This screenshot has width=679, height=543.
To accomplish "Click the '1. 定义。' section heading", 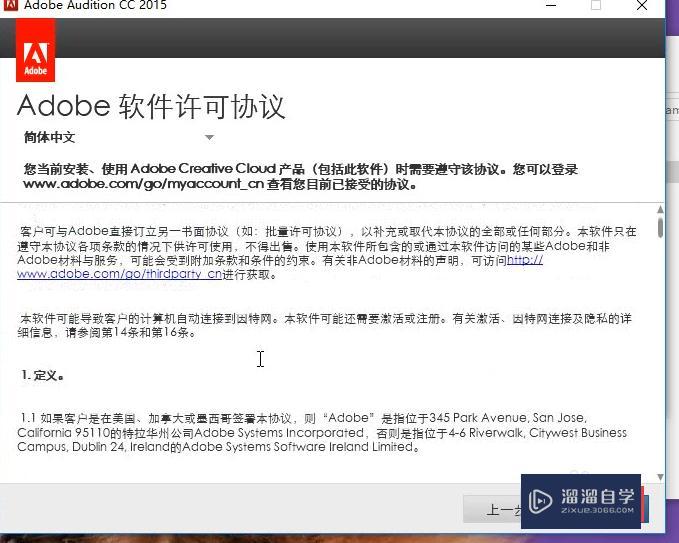I will click(43, 375).
